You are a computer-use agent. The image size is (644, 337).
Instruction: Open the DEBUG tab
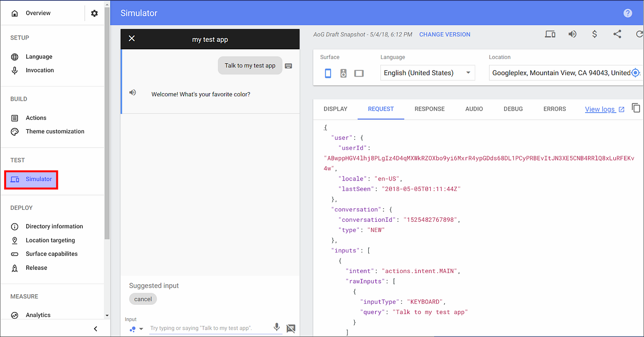point(513,109)
